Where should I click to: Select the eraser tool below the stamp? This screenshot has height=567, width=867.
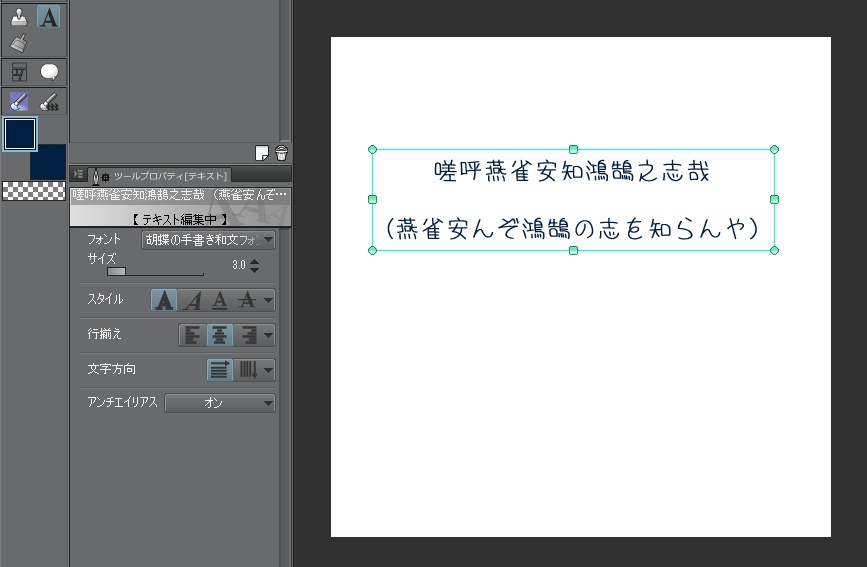tap(19, 43)
